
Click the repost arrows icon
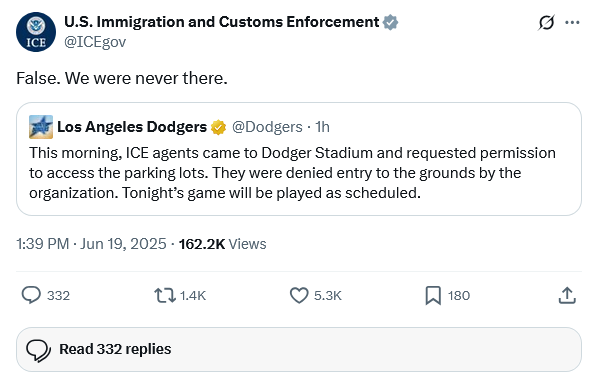pyautogui.click(x=165, y=295)
